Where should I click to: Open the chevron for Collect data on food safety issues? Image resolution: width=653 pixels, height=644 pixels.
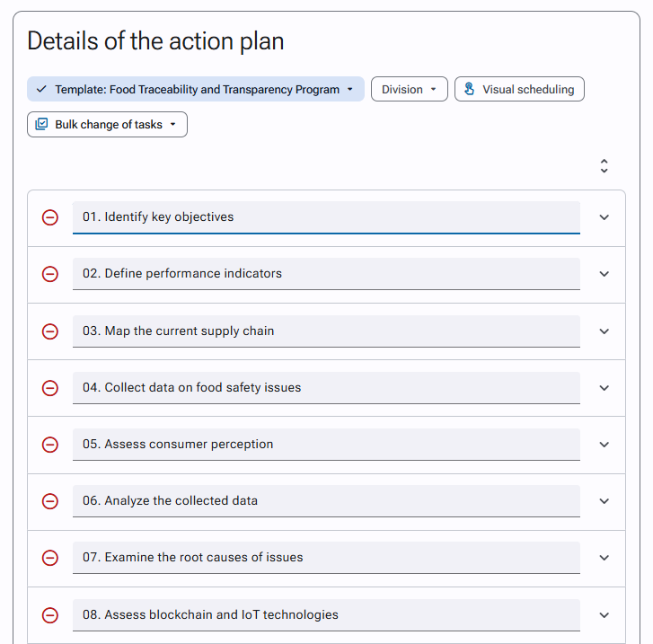604,388
